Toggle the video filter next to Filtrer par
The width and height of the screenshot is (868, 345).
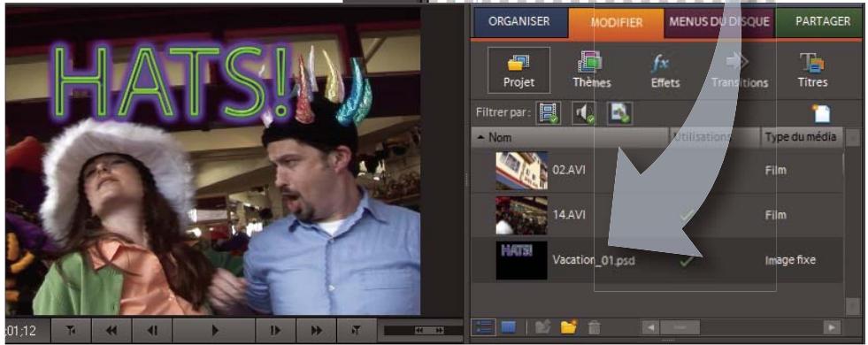coord(549,113)
